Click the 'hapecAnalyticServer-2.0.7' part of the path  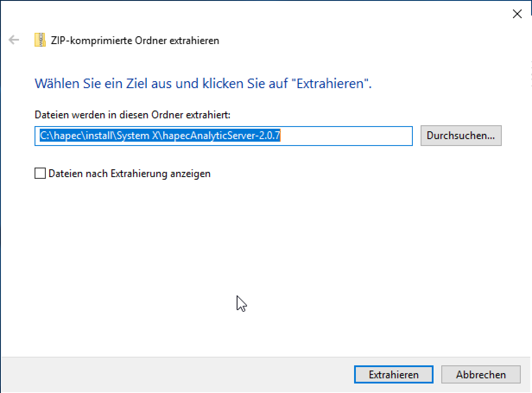coord(222,136)
